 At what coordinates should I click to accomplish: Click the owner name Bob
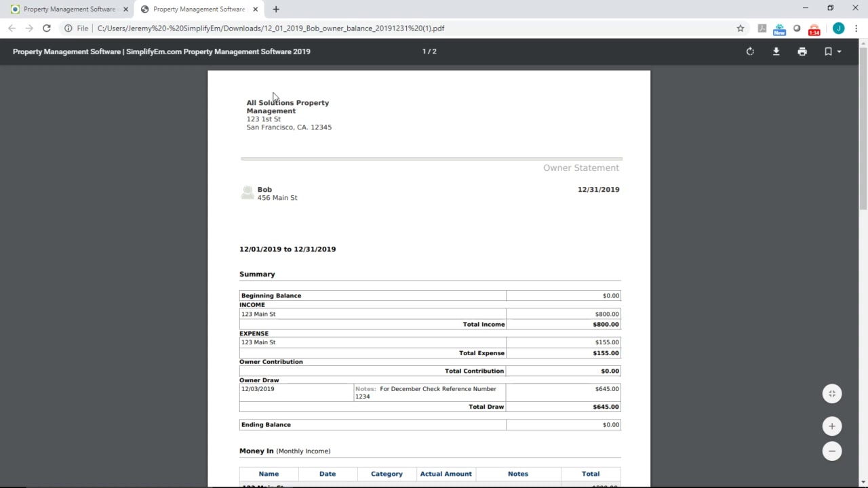(x=264, y=190)
